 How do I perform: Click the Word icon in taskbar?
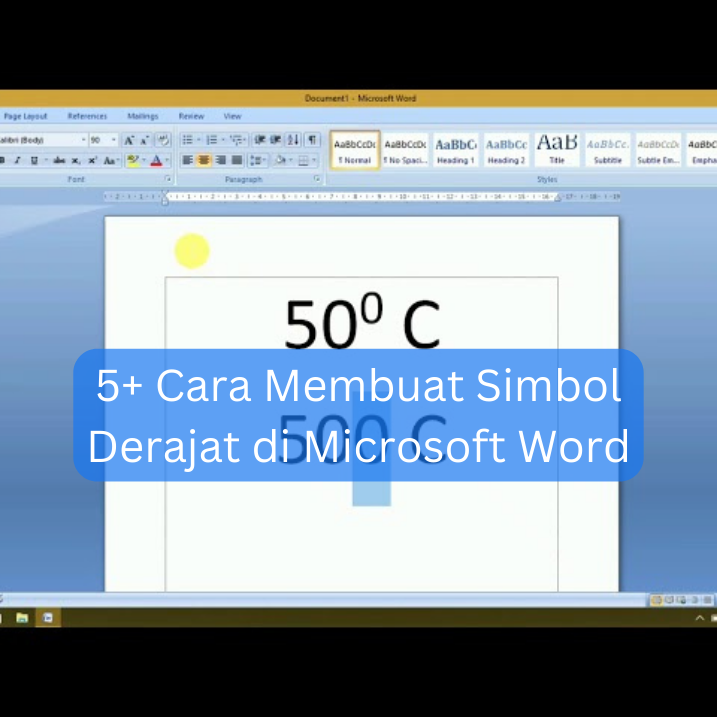click(48, 618)
